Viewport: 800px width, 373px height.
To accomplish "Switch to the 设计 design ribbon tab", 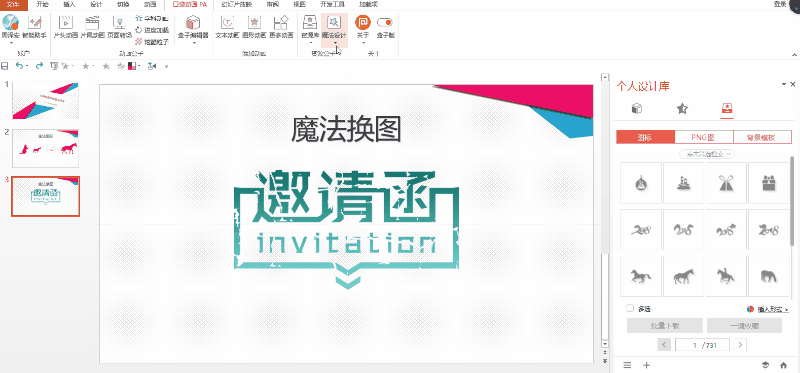I will (96, 4).
